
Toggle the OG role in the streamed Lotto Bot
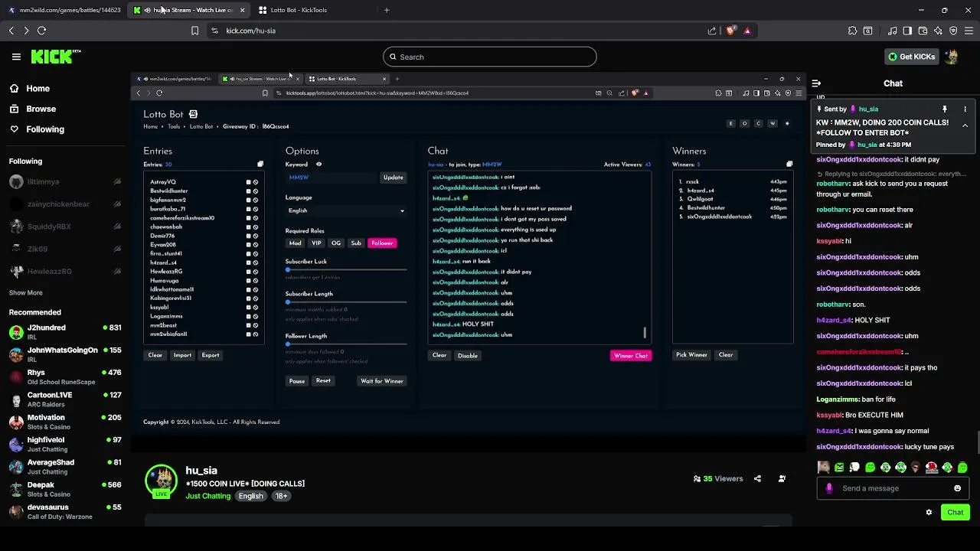point(336,243)
